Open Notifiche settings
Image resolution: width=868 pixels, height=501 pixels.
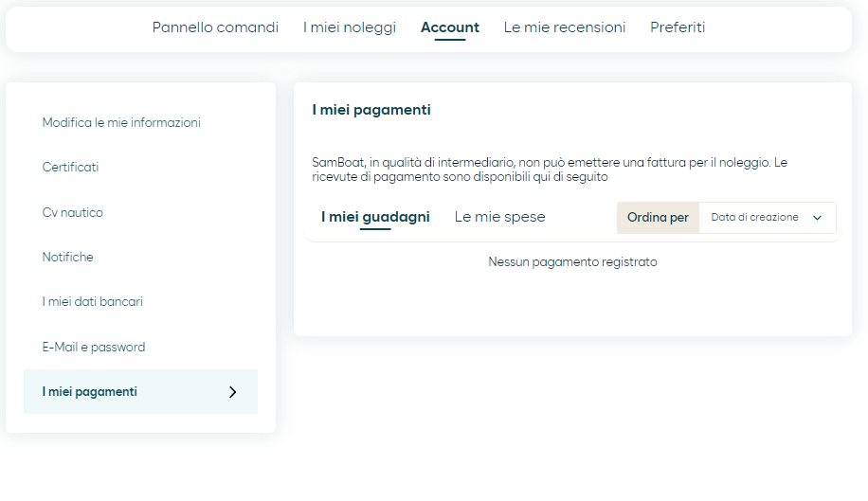coord(67,257)
